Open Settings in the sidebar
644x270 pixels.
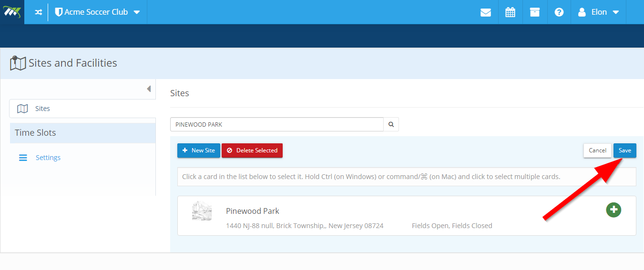point(48,158)
